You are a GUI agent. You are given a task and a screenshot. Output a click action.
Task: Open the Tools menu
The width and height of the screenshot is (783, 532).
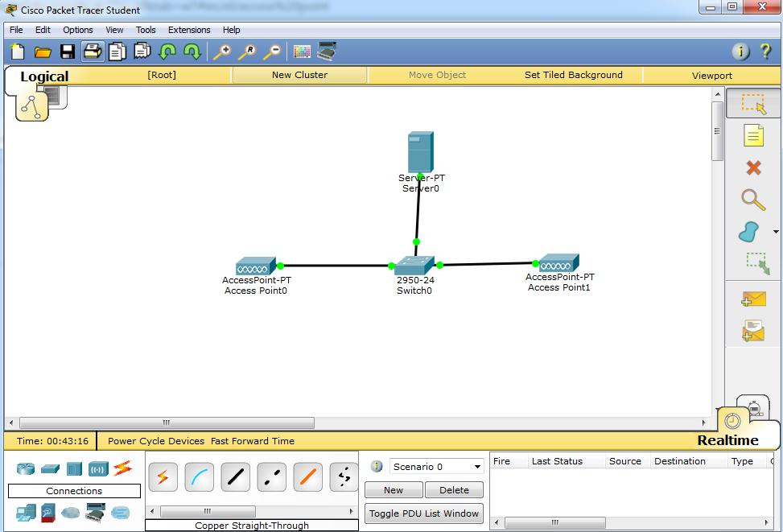pyautogui.click(x=146, y=30)
